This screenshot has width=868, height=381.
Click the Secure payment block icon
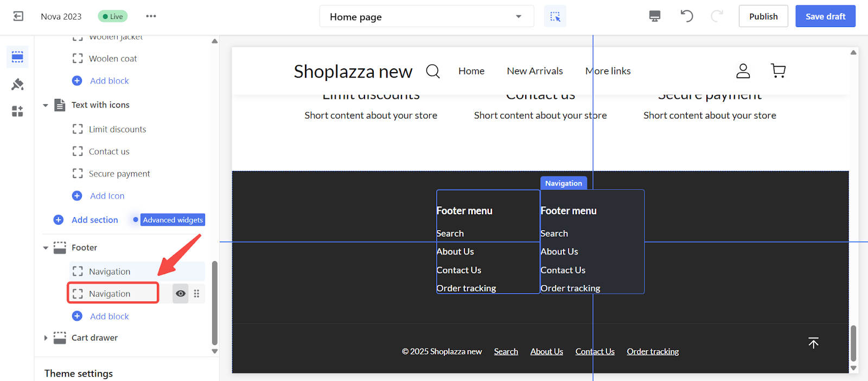click(x=78, y=174)
